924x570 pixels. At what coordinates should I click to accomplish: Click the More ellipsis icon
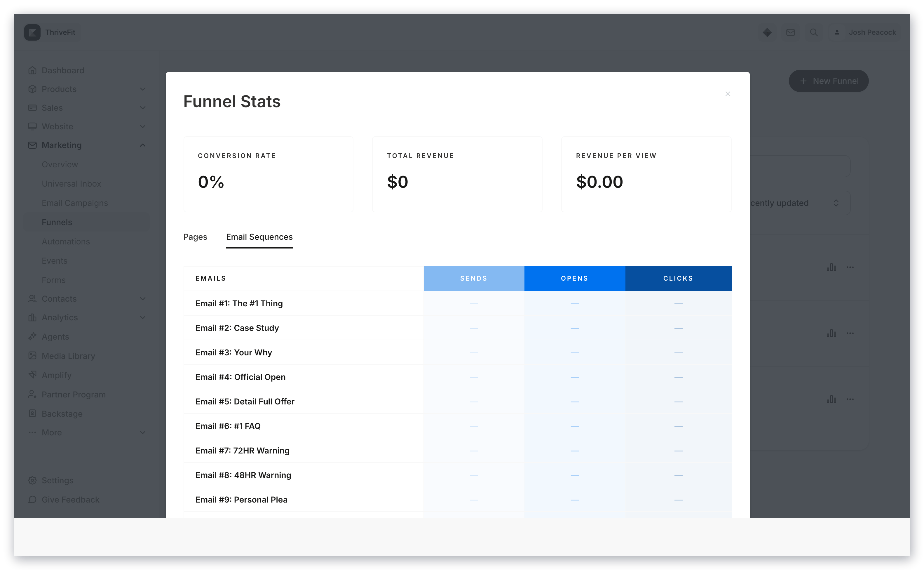coord(32,432)
